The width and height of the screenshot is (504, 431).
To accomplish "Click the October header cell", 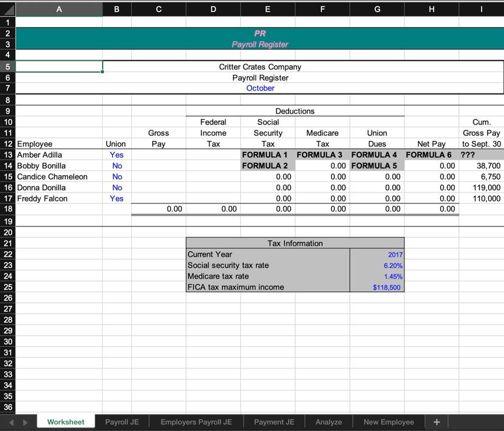I will pos(261,88).
